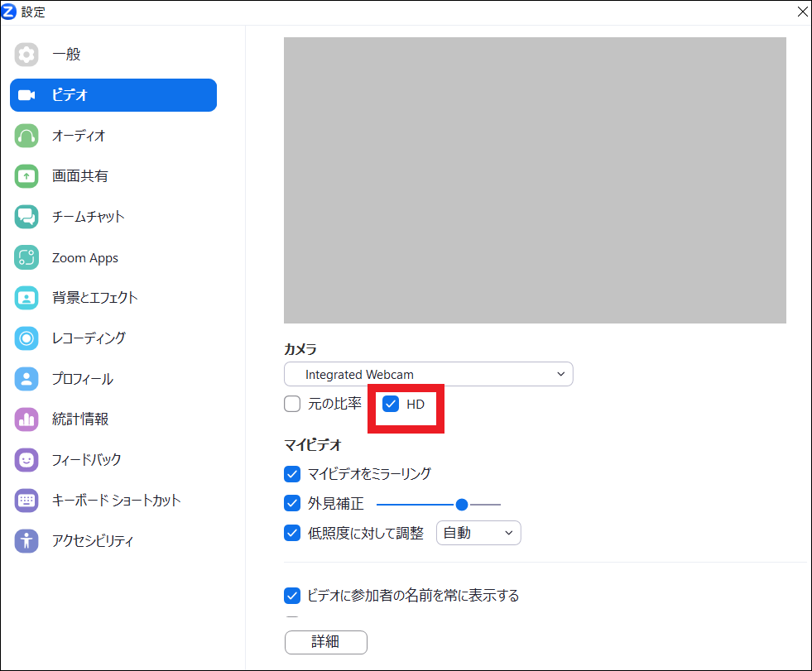This screenshot has width=812, height=671.
Task: Disable the 外見補正 checkbox
Action: (x=292, y=503)
